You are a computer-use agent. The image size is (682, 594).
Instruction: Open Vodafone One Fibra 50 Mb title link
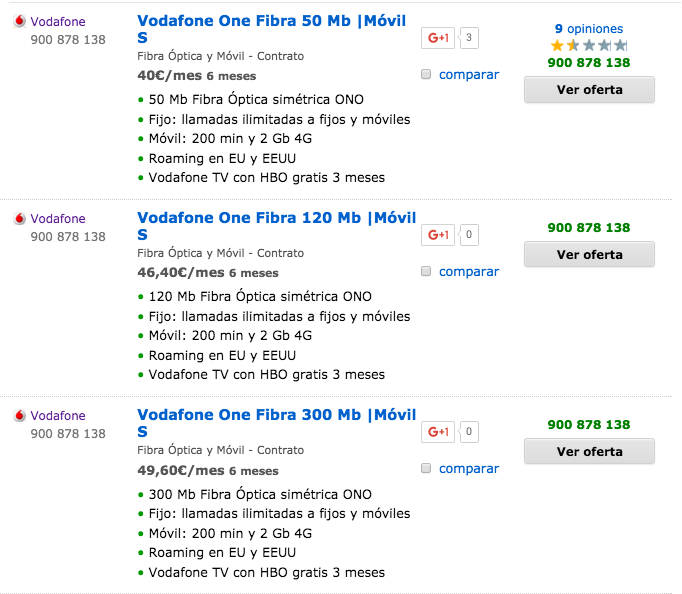pos(275,21)
